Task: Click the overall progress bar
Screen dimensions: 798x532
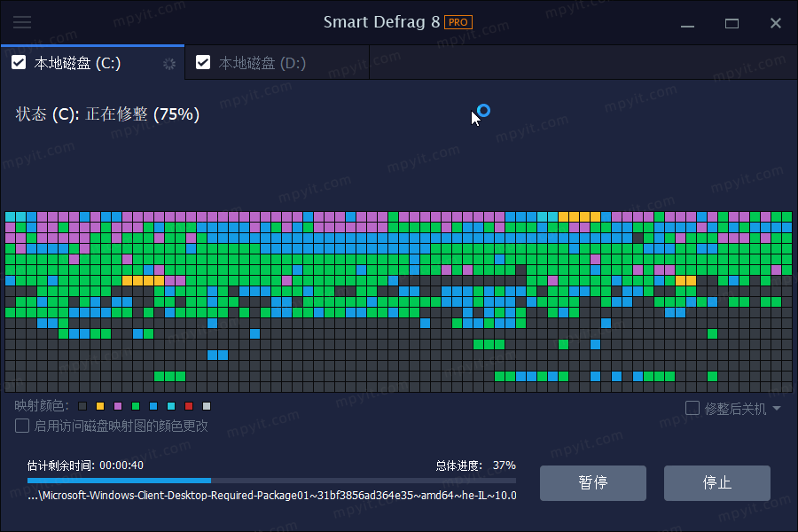Action: (272, 481)
